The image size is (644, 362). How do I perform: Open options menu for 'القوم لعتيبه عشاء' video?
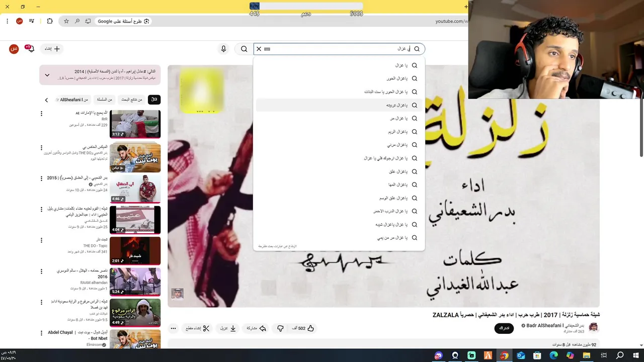(x=41, y=209)
